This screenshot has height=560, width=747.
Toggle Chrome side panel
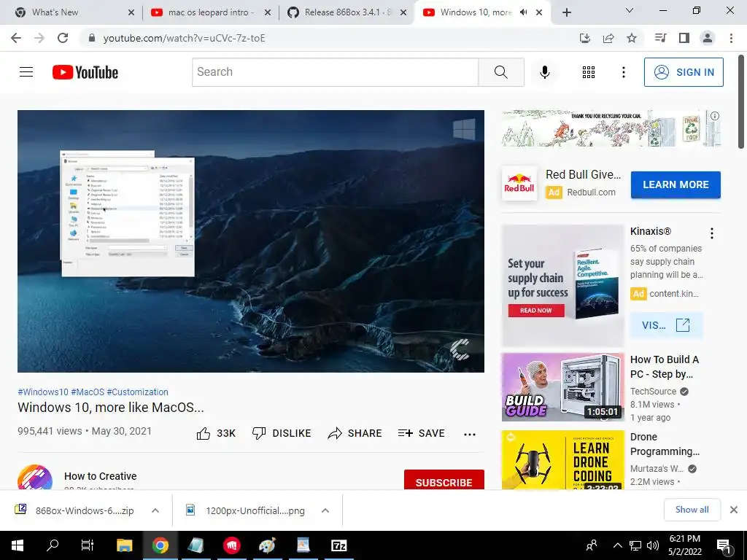pos(684,38)
